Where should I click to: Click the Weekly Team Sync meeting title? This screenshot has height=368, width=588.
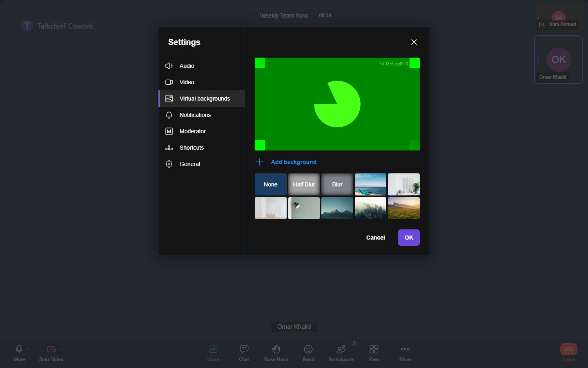click(x=284, y=16)
